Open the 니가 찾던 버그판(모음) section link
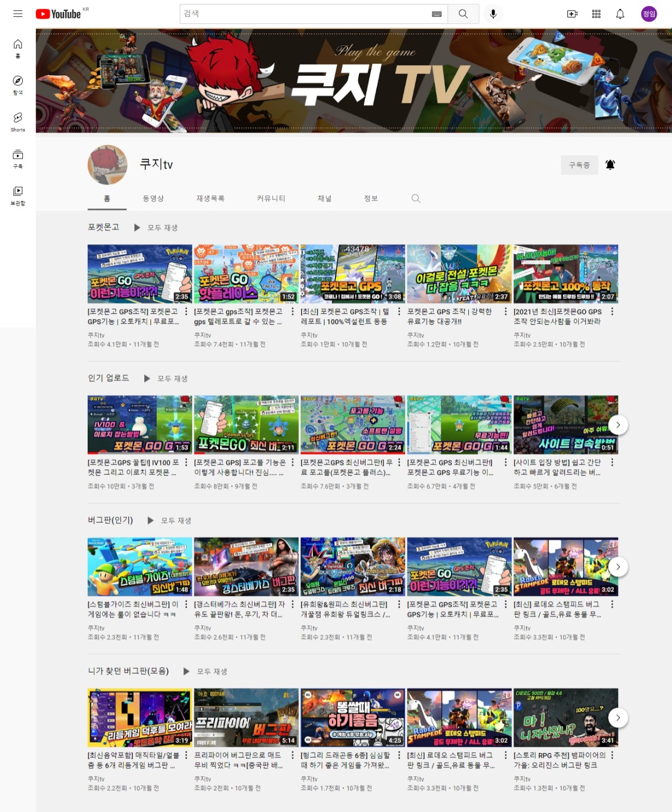The image size is (672, 812). pyautogui.click(x=129, y=671)
